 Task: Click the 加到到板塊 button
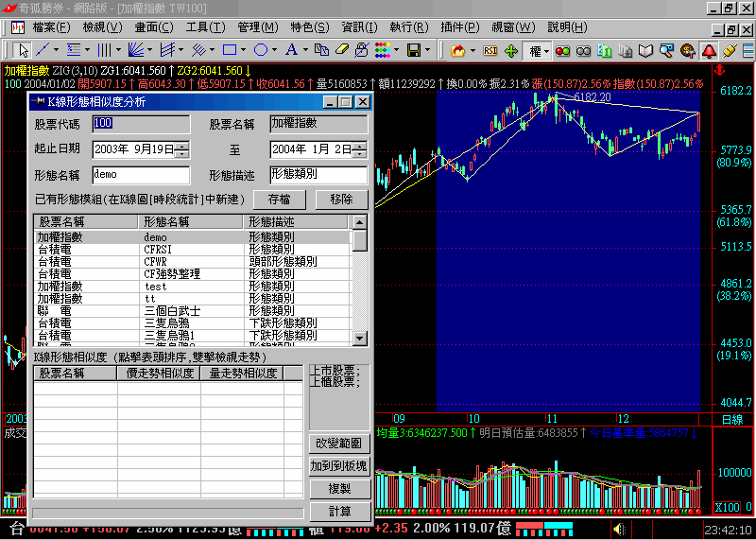point(339,465)
